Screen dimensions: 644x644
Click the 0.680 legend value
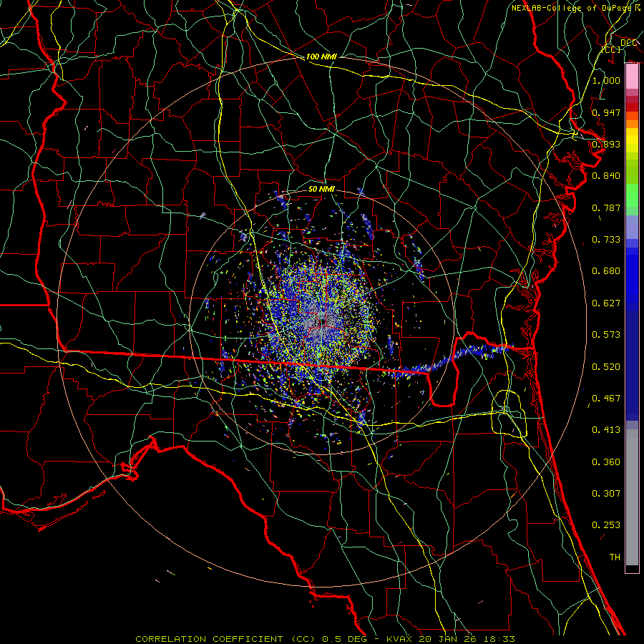click(606, 271)
